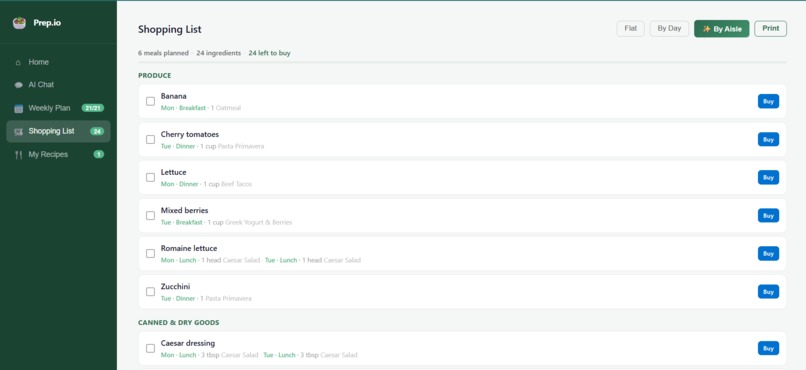Mark Mixed berries as bought via checkbox
Image resolution: width=806 pixels, height=370 pixels.
(x=150, y=215)
